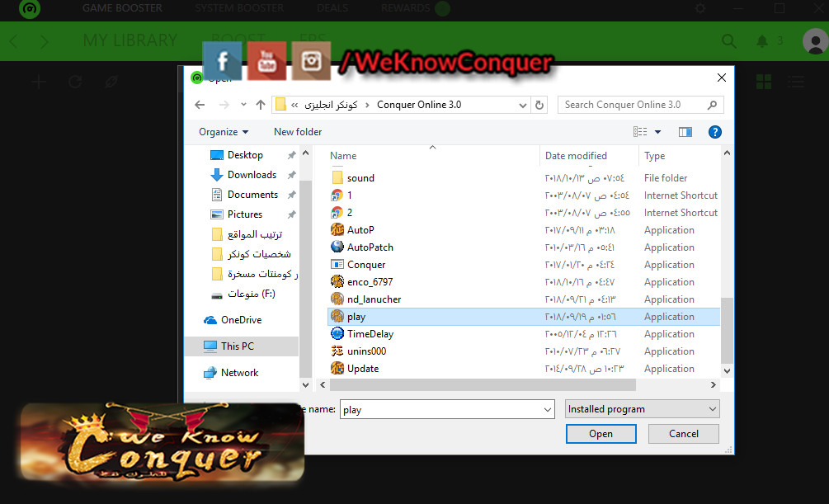This screenshot has width=829, height=504.
Task: Open Documents in navigation pane
Action: (252, 195)
